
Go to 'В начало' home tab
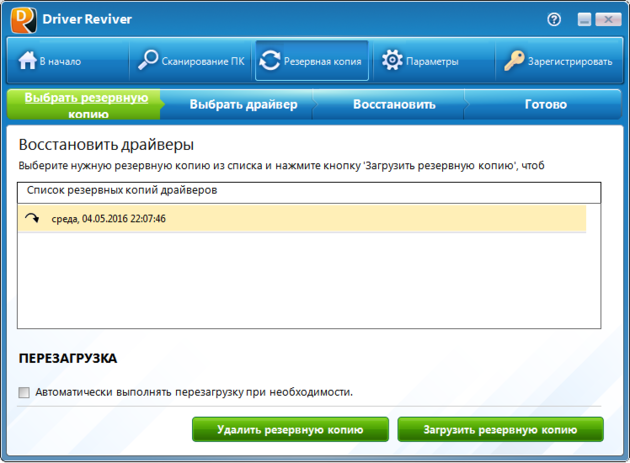click(x=60, y=61)
